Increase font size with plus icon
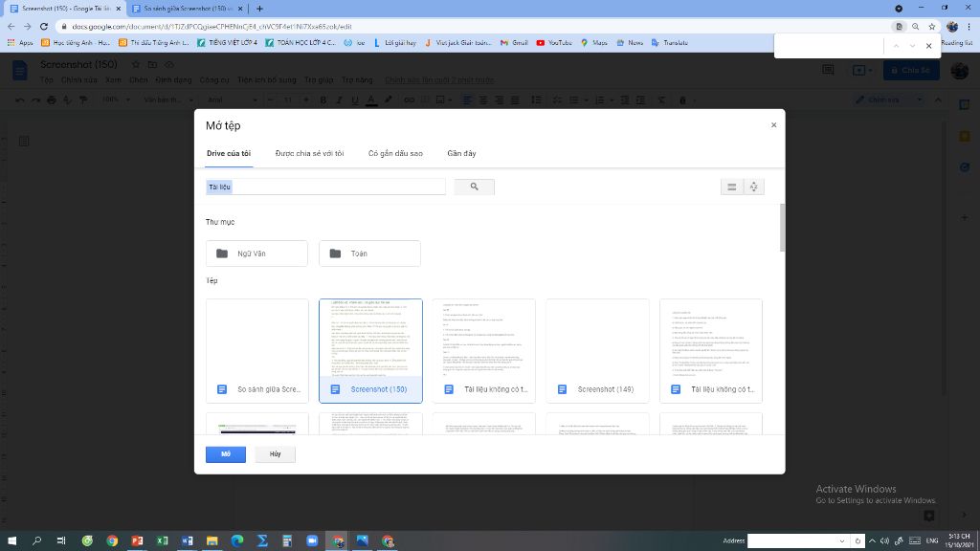Screen dimensions: 980x551 click(x=305, y=99)
